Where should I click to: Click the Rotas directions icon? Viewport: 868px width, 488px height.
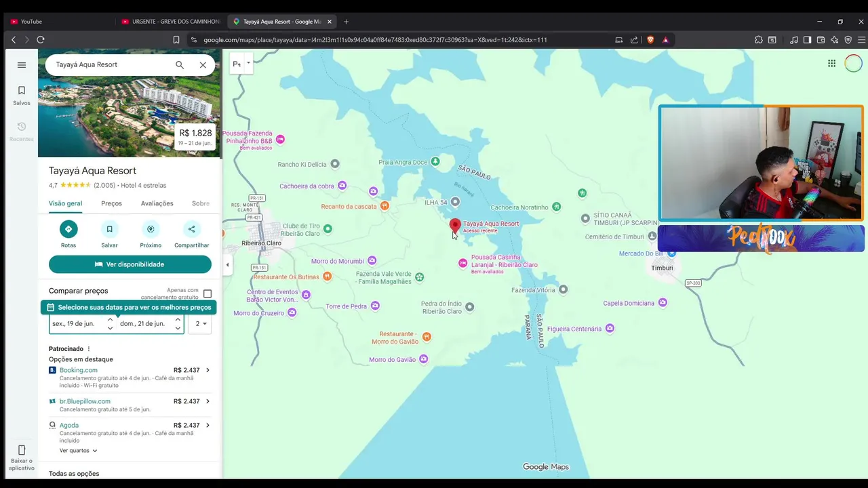pos(68,229)
